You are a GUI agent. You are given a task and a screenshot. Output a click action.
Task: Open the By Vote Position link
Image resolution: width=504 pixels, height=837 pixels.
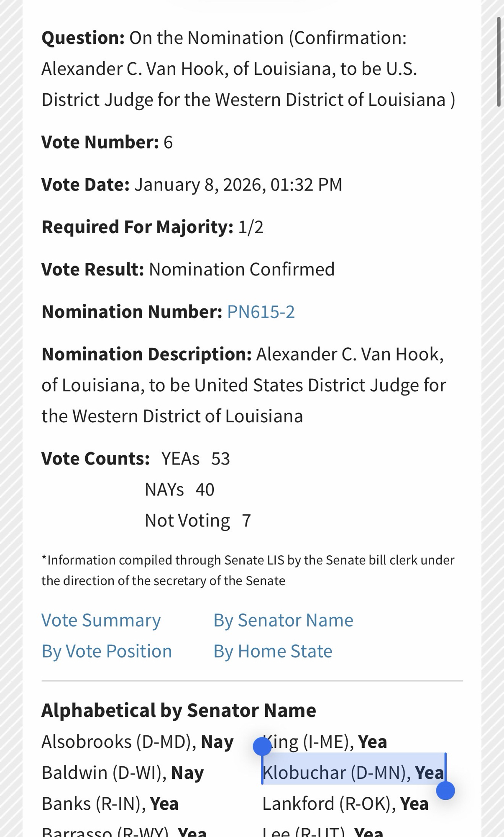point(107,651)
